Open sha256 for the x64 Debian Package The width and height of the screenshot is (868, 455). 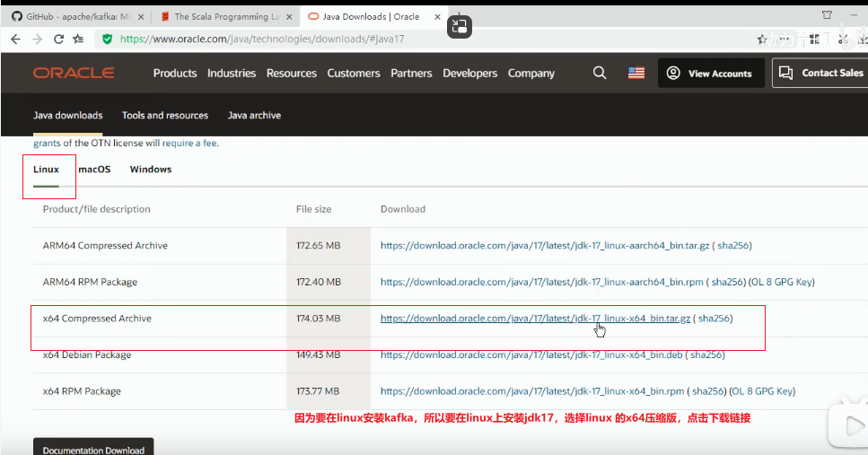(706, 354)
